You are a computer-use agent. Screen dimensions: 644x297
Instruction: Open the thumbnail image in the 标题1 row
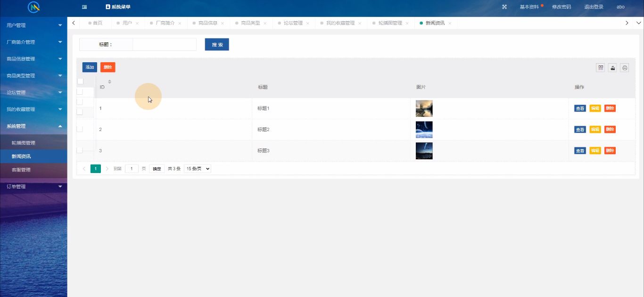click(x=424, y=108)
